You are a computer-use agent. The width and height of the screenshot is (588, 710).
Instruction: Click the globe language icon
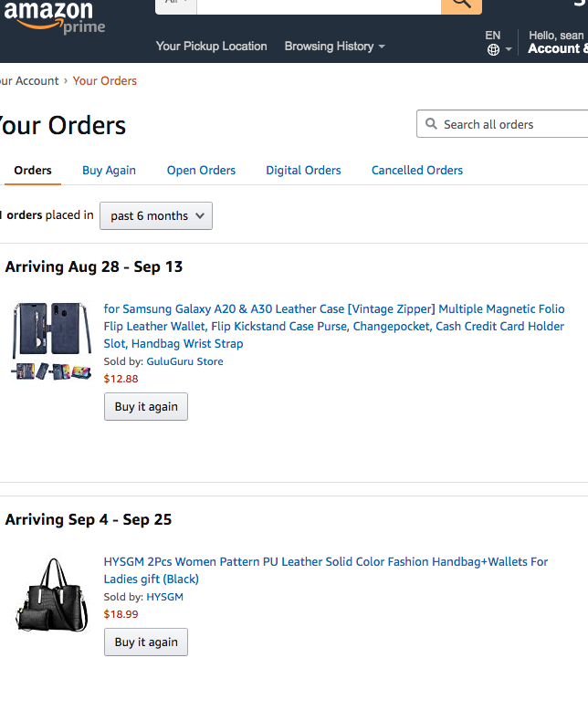(494, 50)
